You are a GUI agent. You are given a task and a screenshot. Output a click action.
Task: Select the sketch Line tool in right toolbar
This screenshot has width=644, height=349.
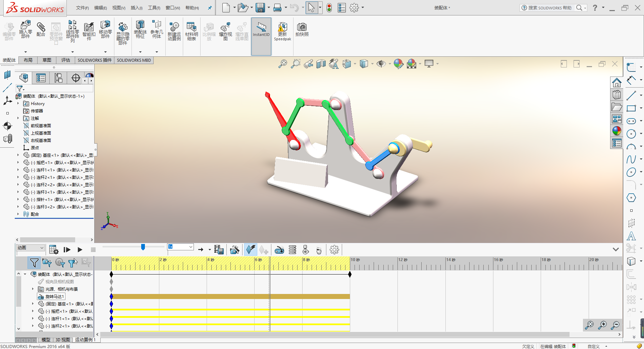click(631, 95)
